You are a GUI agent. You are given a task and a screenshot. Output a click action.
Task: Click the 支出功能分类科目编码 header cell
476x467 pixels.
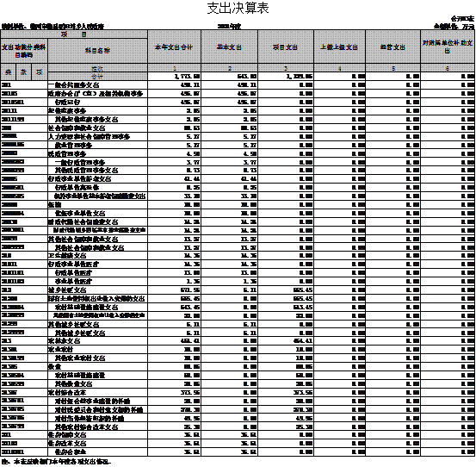coord(24,51)
